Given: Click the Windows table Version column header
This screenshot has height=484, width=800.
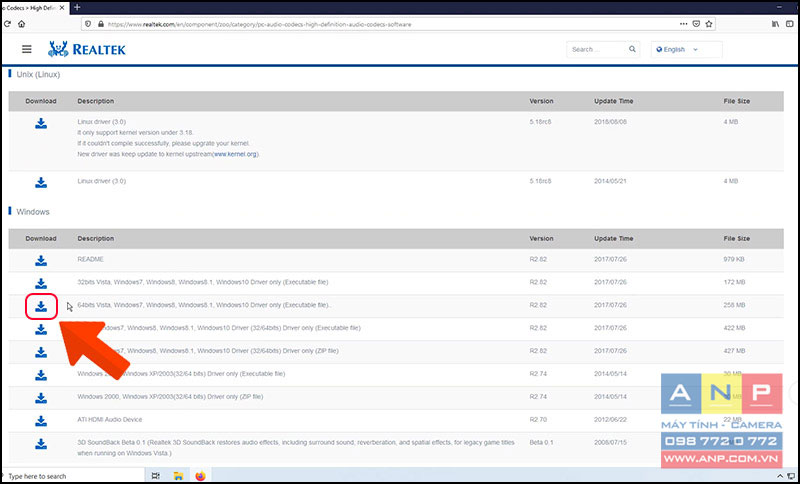Looking at the screenshot, I should pyautogui.click(x=541, y=239).
